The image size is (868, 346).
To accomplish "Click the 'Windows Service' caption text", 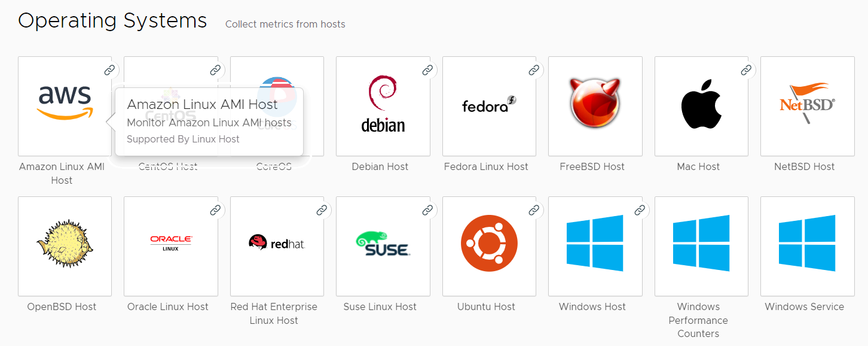I will tap(805, 307).
